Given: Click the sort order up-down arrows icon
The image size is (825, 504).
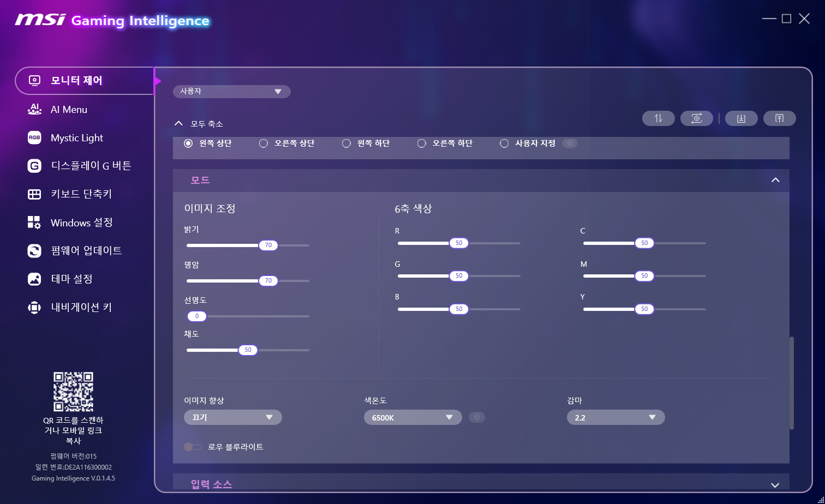Looking at the screenshot, I should [659, 118].
